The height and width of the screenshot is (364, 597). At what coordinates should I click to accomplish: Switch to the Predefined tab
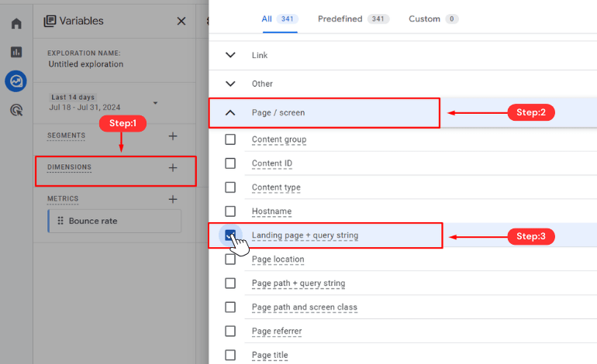pos(354,19)
